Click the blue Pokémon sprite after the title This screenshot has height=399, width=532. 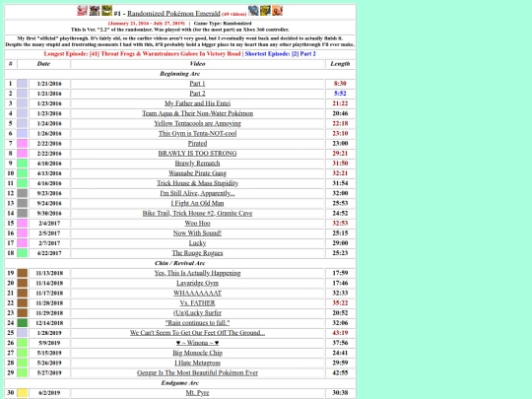(x=253, y=11)
